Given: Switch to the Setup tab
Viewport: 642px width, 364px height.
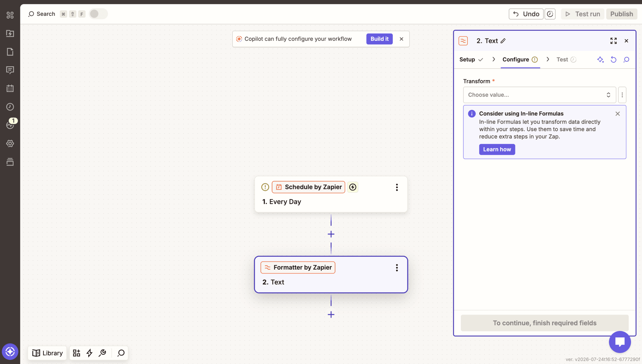Looking at the screenshot, I should [471, 59].
